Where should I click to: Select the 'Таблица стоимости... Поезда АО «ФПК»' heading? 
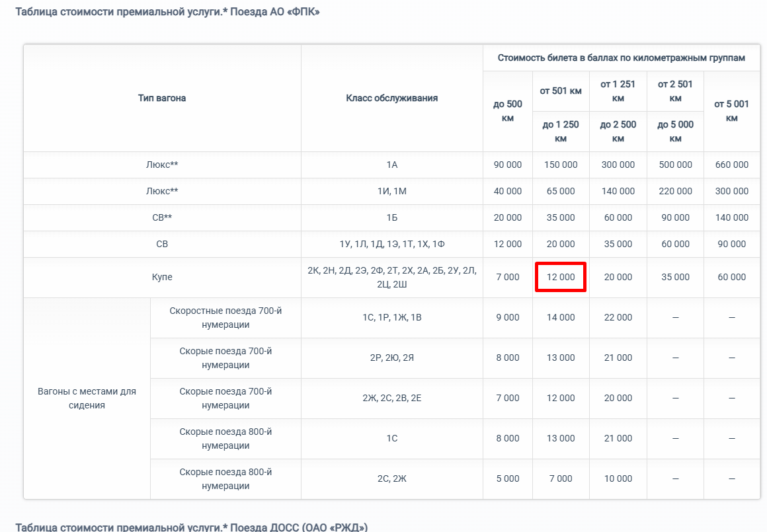point(167,12)
